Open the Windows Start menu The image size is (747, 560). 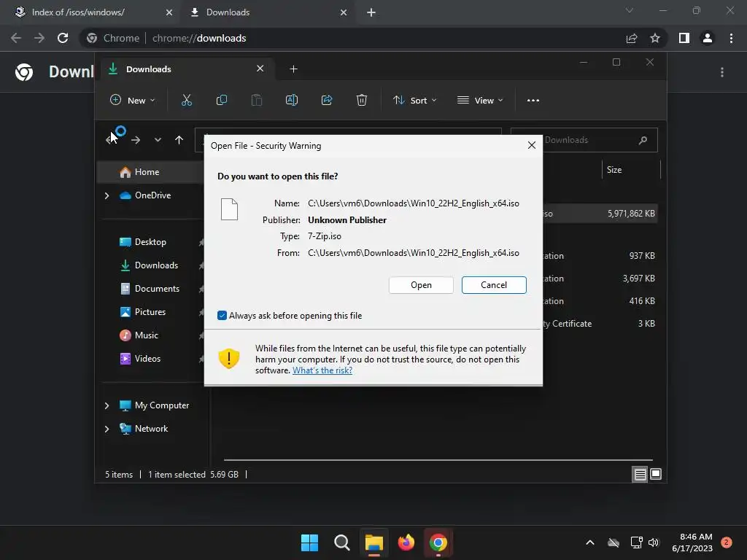(x=309, y=542)
